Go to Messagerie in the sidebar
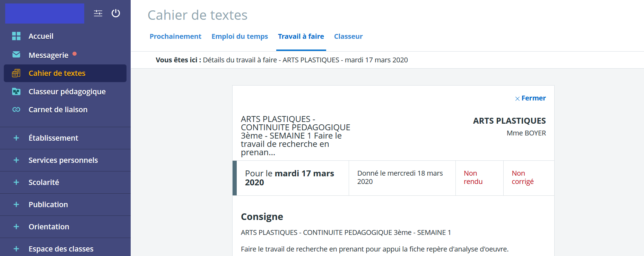The height and width of the screenshot is (256, 644). 48,55
